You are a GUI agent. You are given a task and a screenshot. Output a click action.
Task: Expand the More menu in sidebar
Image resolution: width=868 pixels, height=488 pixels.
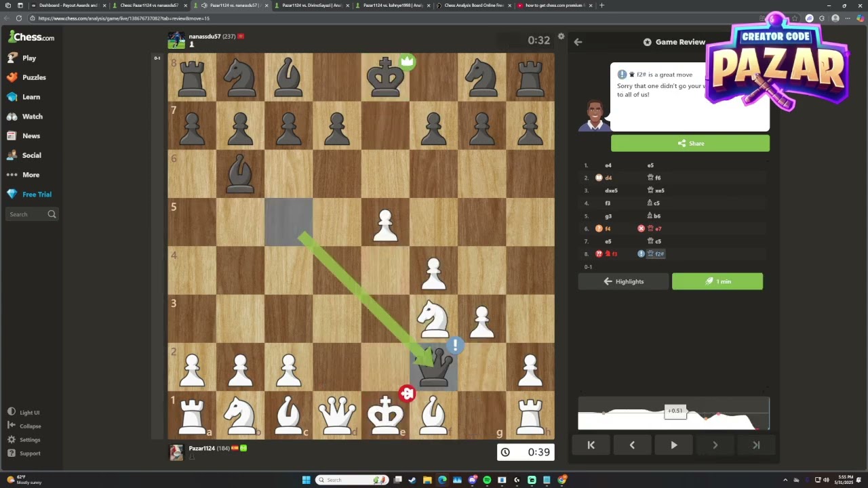click(23, 175)
